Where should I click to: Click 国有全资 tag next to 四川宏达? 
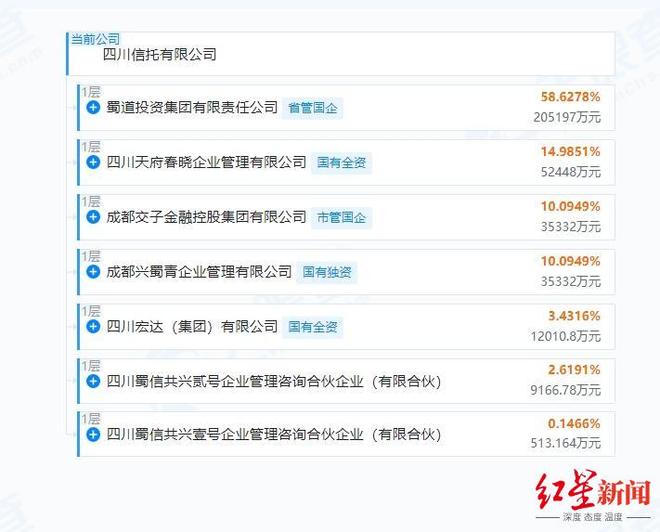(313, 327)
